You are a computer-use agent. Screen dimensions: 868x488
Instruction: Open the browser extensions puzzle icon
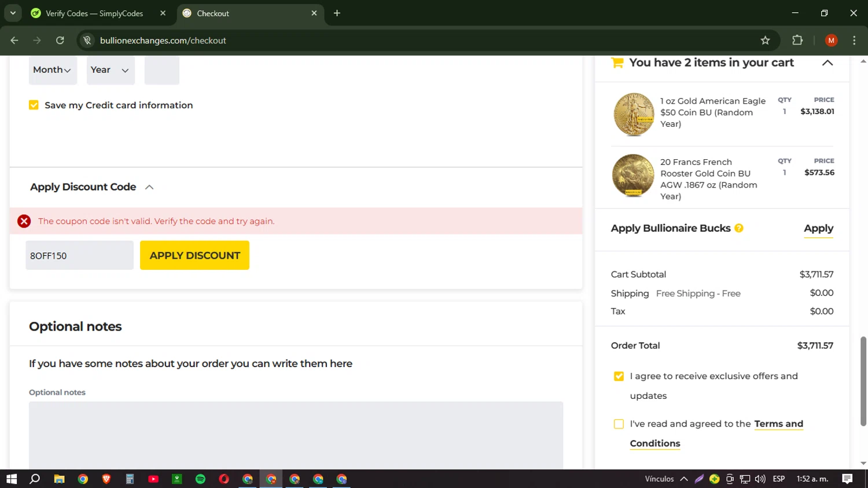pyautogui.click(x=797, y=41)
